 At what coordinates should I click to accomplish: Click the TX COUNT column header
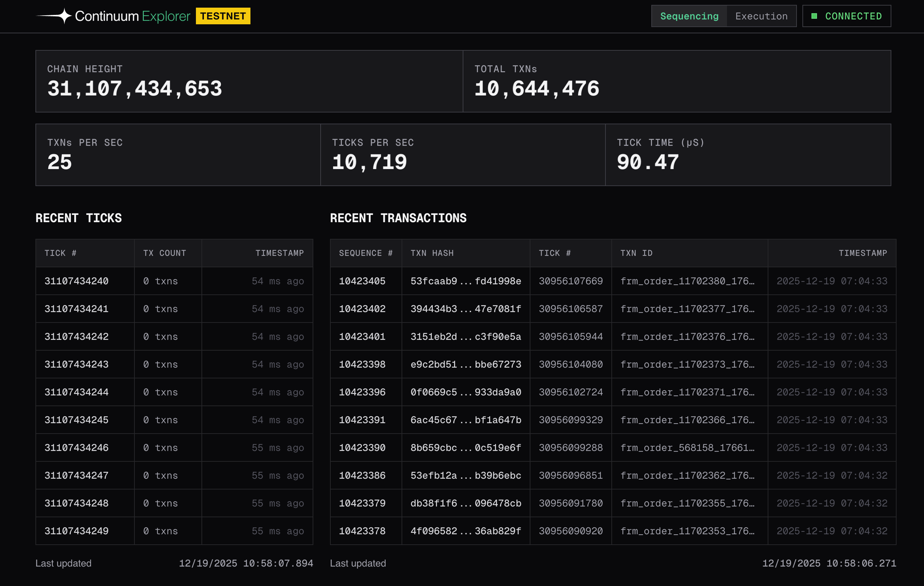click(x=164, y=253)
